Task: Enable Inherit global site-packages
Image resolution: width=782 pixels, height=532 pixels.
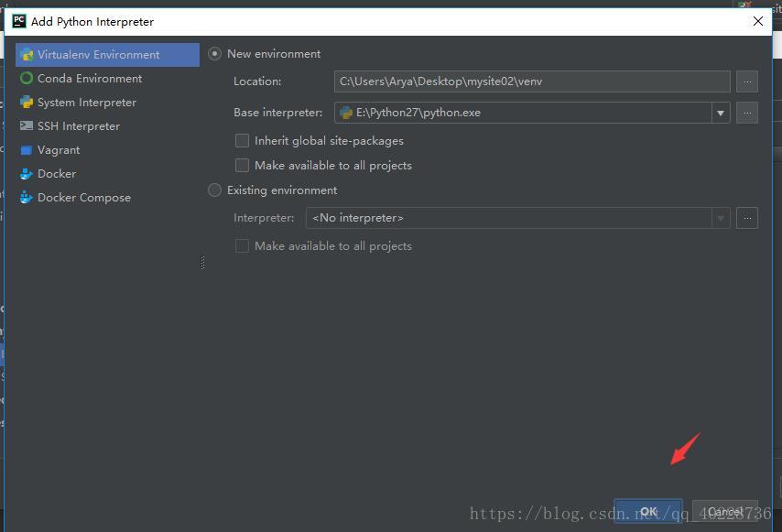Action: point(242,141)
